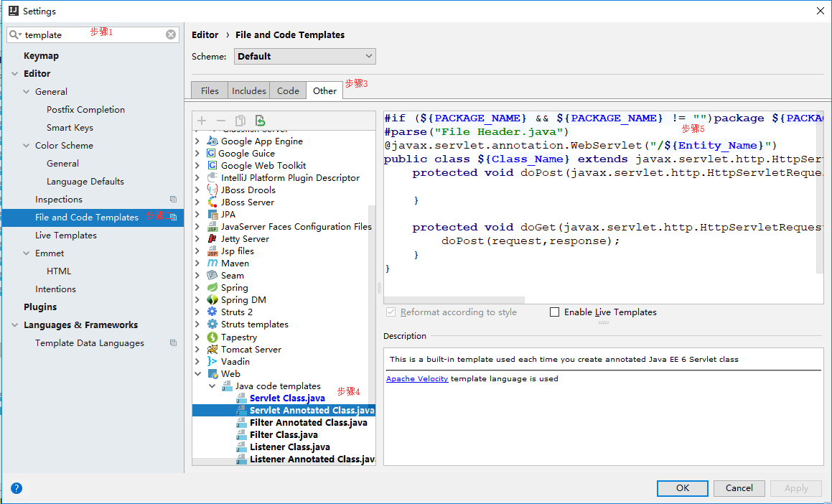The height and width of the screenshot is (504, 832).
Task: Collapse the Web template group
Action: (198, 374)
